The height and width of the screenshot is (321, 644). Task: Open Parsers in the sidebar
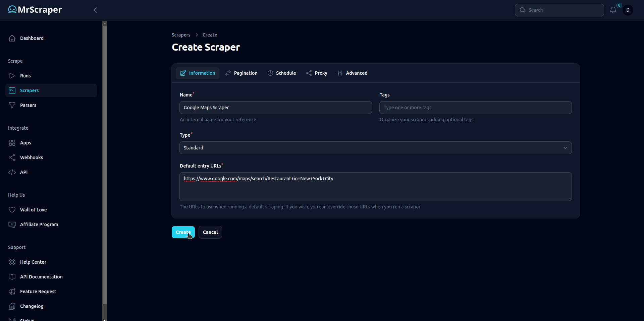[x=51, y=105]
